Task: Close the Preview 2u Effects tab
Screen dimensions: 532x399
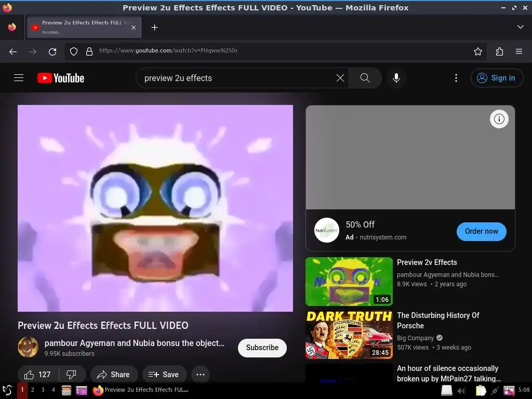Action: 134,28
